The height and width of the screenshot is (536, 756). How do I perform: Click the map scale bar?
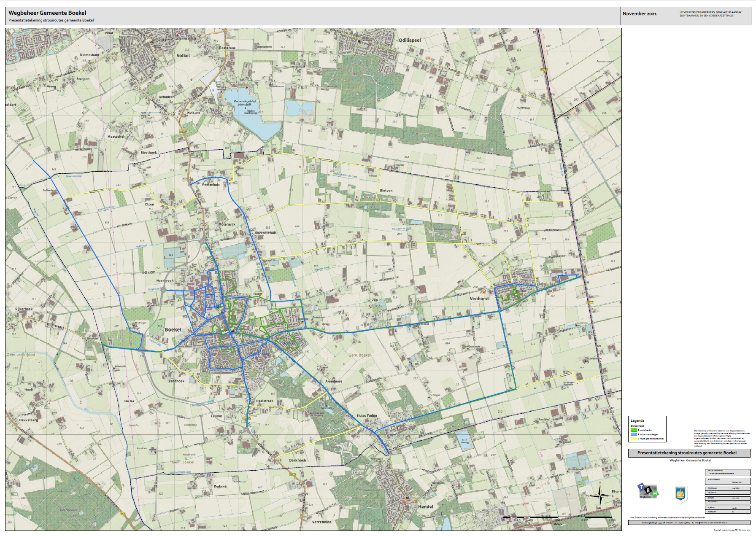(x=558, y=517)
